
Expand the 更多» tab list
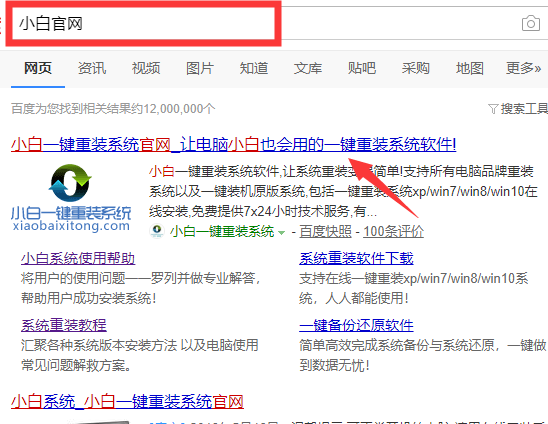(x=524, y=68)
